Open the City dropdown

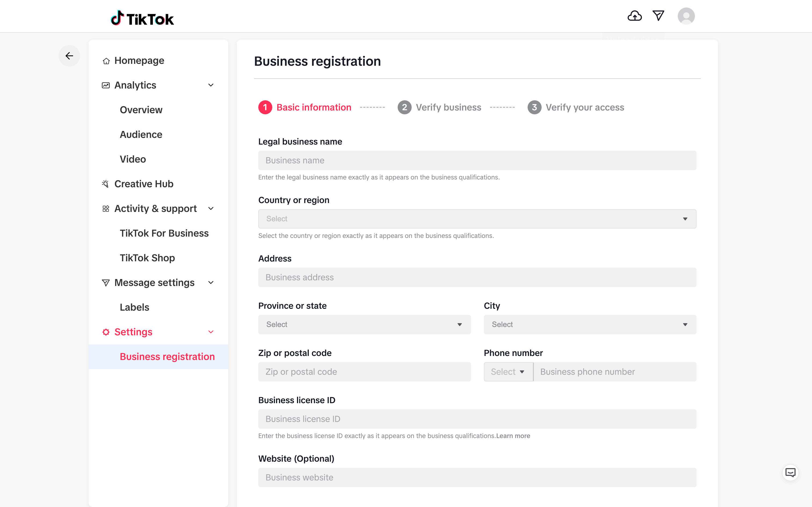[x=590, y=325]
